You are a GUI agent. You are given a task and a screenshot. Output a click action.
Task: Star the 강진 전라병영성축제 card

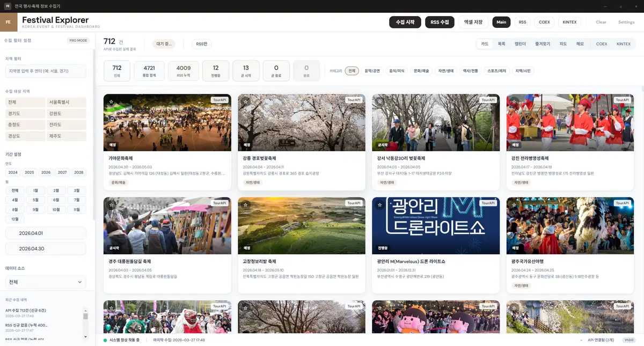(514, 101)
